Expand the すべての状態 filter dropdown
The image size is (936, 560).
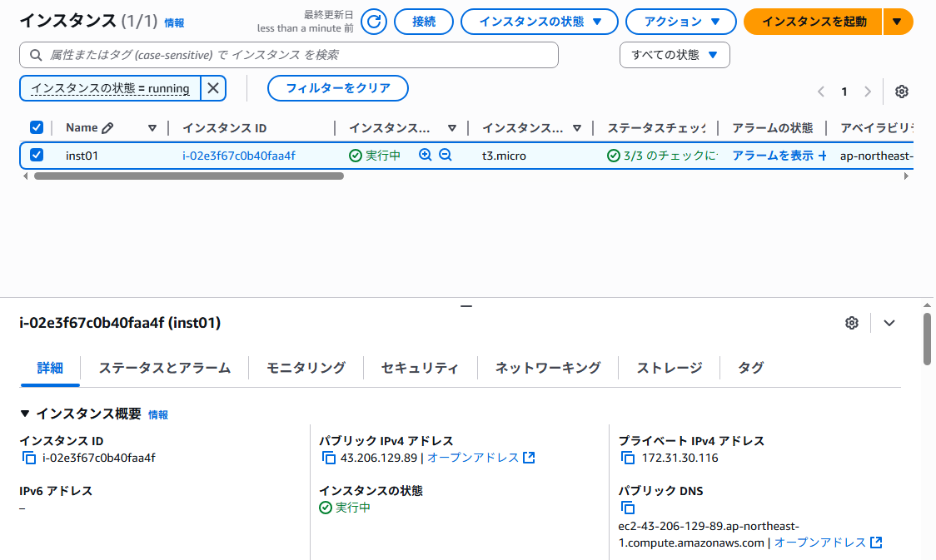[x=674, y=55]
